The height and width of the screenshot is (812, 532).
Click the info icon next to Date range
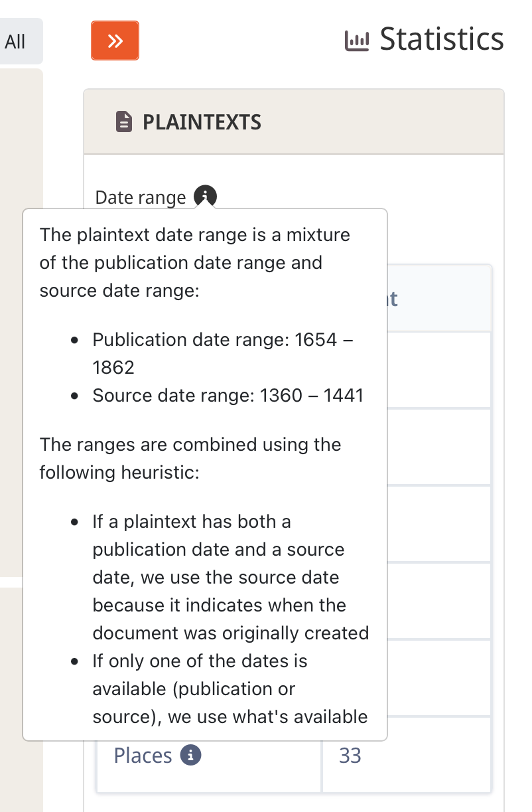(x=205, y=197)
